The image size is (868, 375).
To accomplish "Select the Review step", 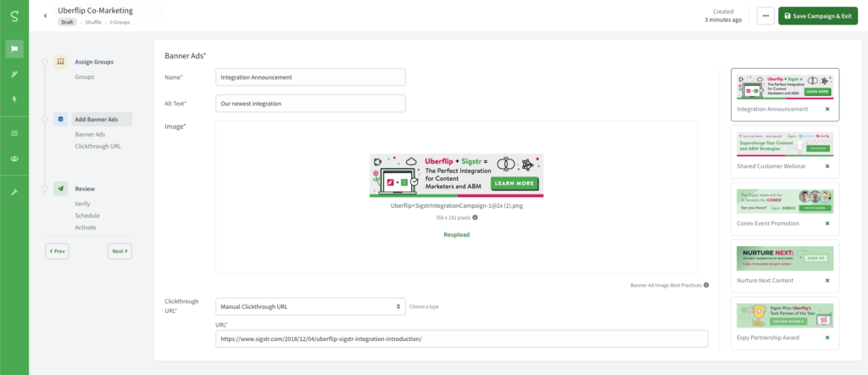I will tap(85, 188).
